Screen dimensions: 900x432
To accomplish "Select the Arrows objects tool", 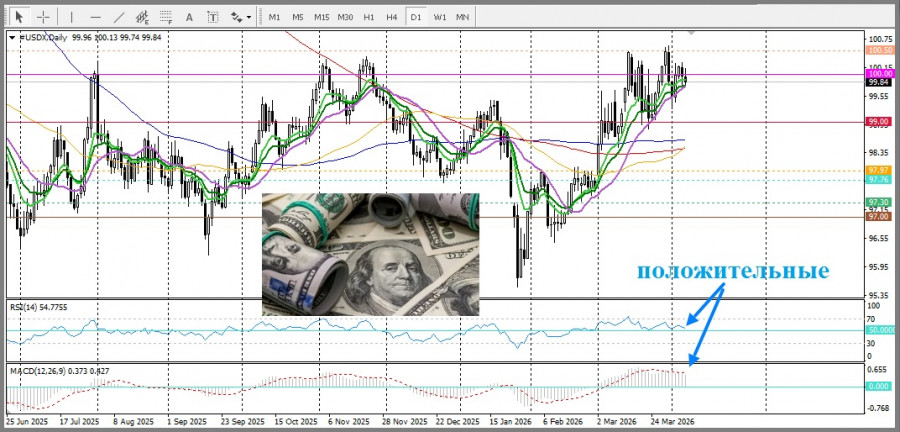I will point(236,17).
